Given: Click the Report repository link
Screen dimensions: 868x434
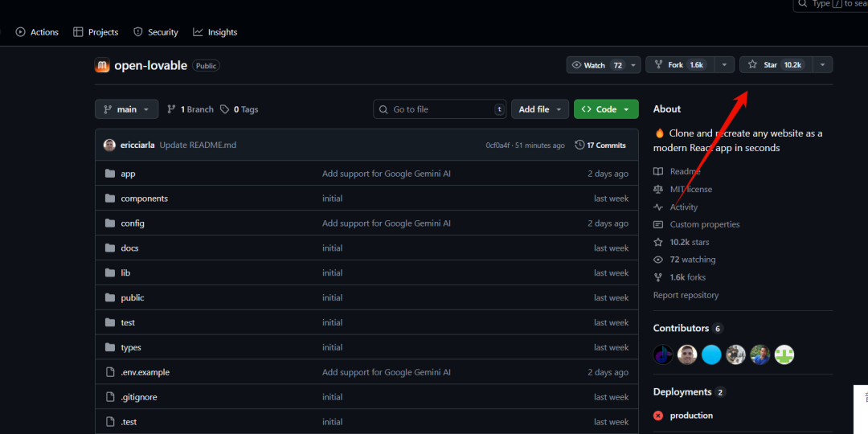Looking at the screenshot, I should click(686, 295).
